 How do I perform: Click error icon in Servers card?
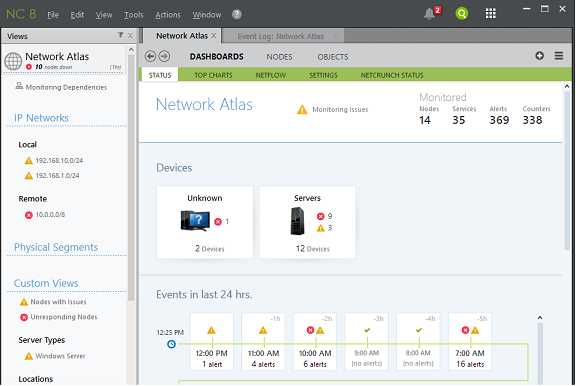tap(320, 216)
